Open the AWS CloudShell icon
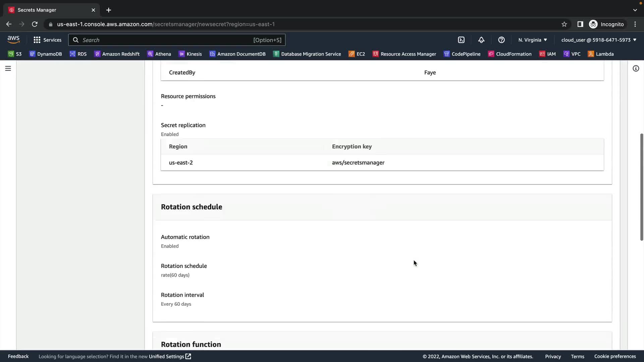This screenshot has height=362, width=644. (x=461, y=40)
